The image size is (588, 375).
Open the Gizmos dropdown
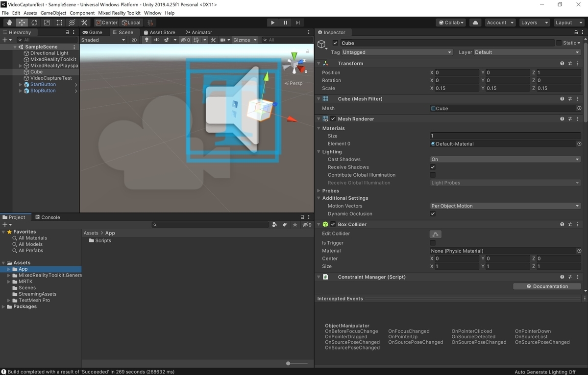click(245, 40)
